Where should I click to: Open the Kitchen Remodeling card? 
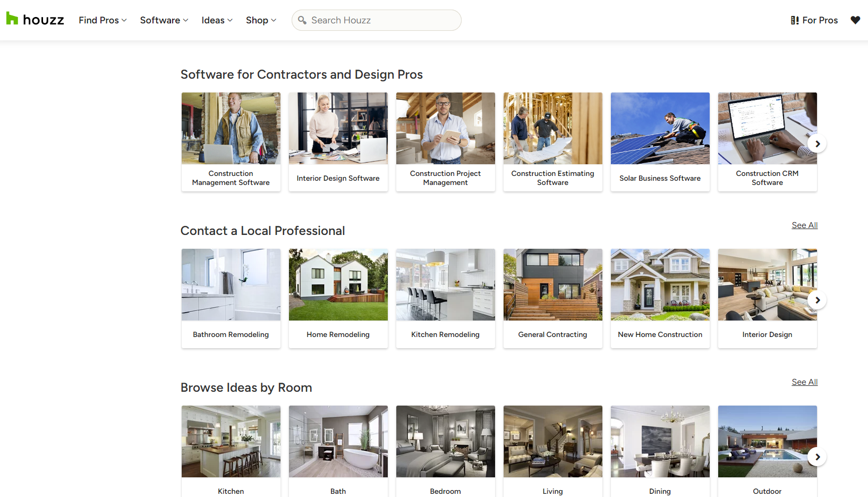tap(445, 298)
